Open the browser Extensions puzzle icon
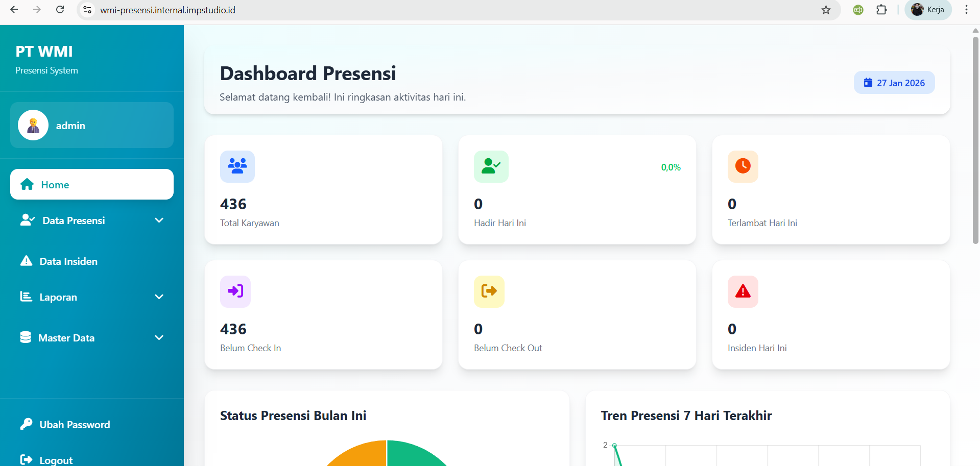The image size is (980, 466). tap(881, 10)
